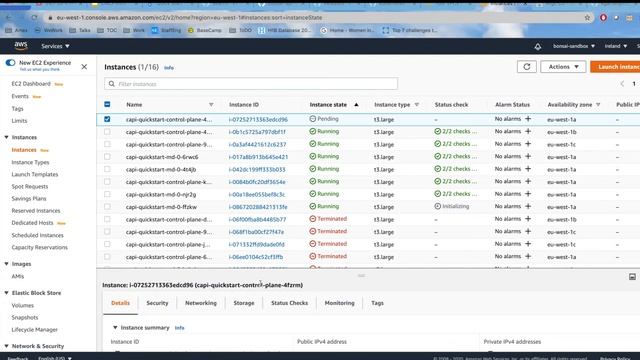Image resolution: width=640 pixels, height=360 pixels.
Task: Check the i-06f00fba8b4485b77 terminated row checkbox
Action: (x=107, y=219)
